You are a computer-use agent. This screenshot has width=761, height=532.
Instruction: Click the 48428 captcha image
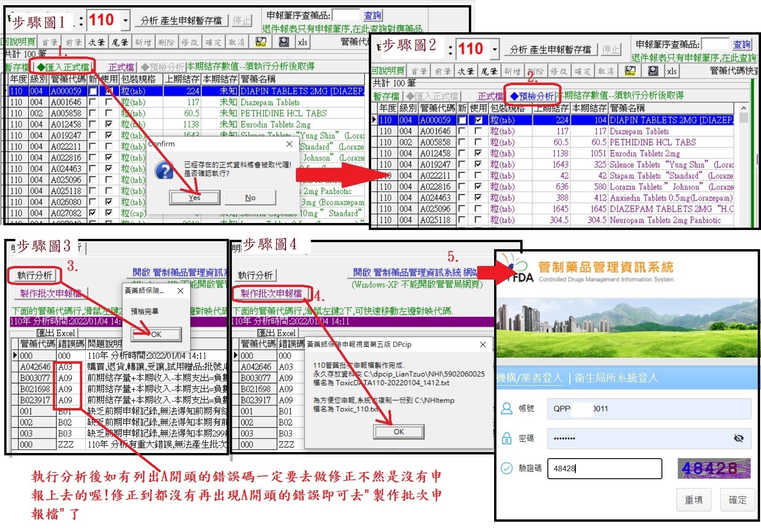[x=714, y=468]
